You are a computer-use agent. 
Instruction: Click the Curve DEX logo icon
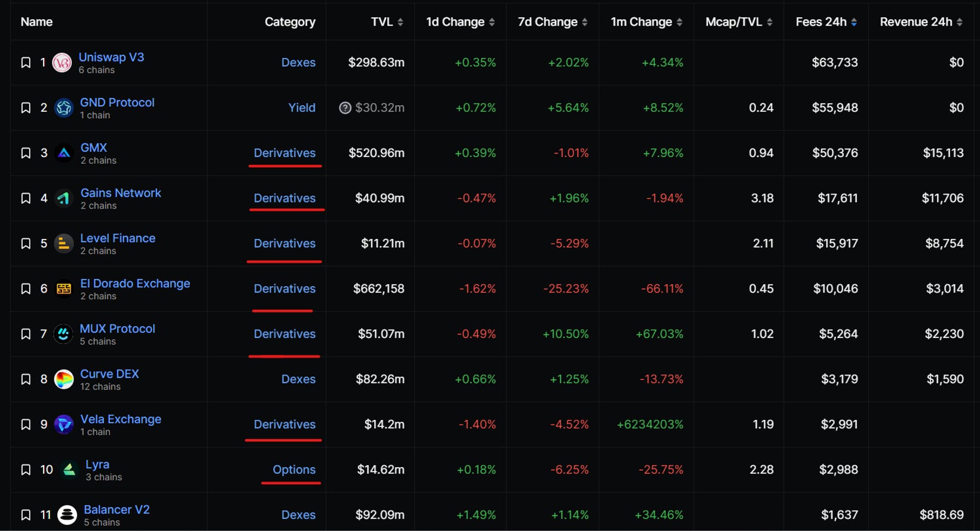tap(64, 379)
